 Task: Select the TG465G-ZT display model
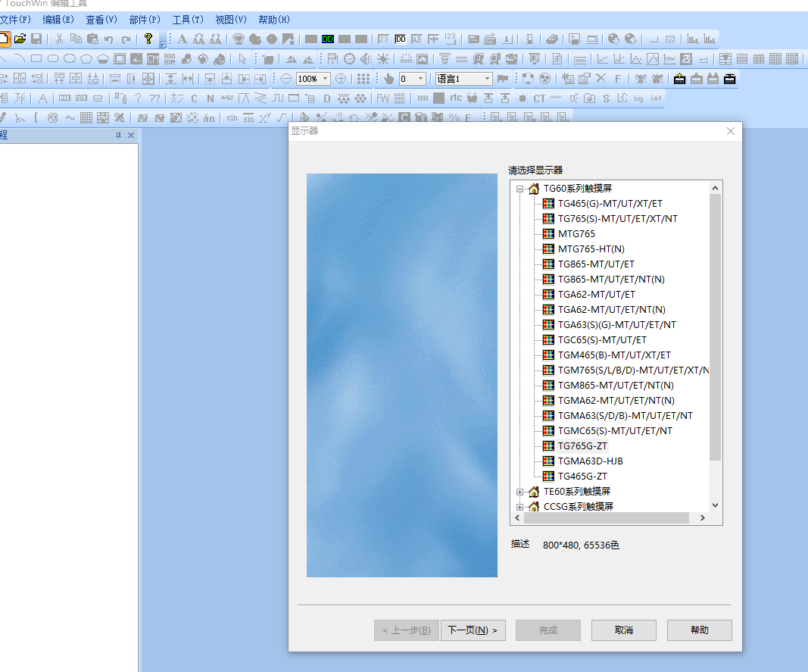click(582, 477)
